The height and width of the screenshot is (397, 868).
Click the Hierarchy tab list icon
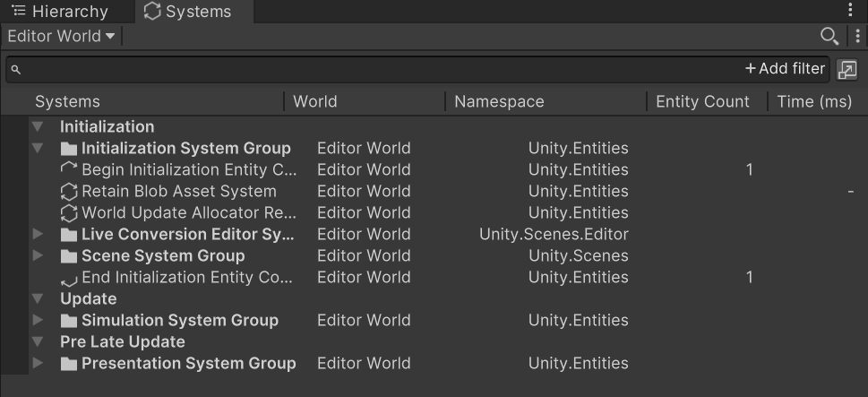pos(19,11)
